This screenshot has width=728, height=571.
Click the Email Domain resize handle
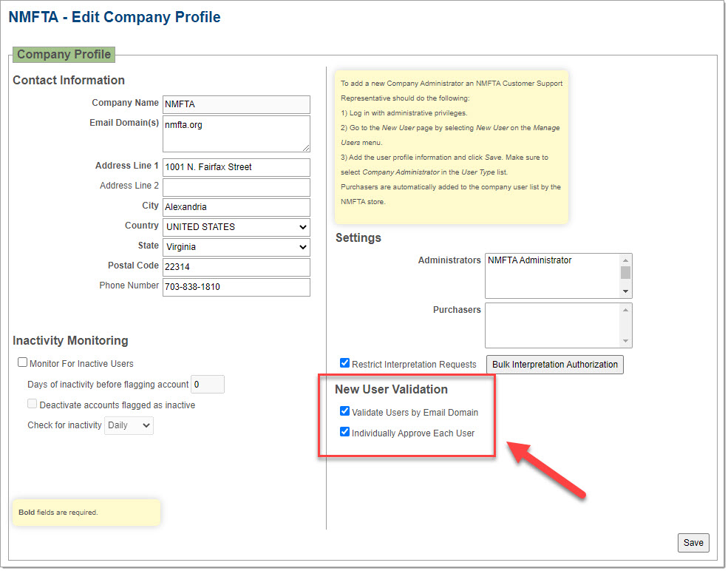307,148
